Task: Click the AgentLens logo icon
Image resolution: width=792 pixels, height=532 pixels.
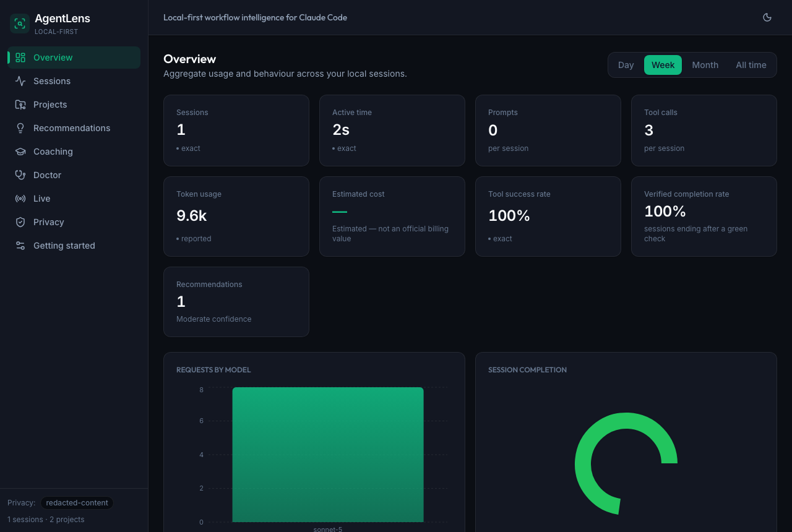Action: [20, 24]
